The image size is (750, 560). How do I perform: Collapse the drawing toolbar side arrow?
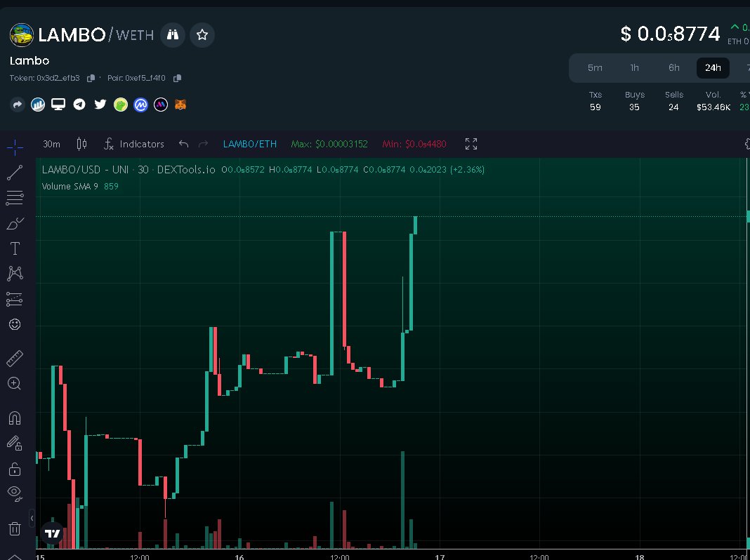(32, 518)
